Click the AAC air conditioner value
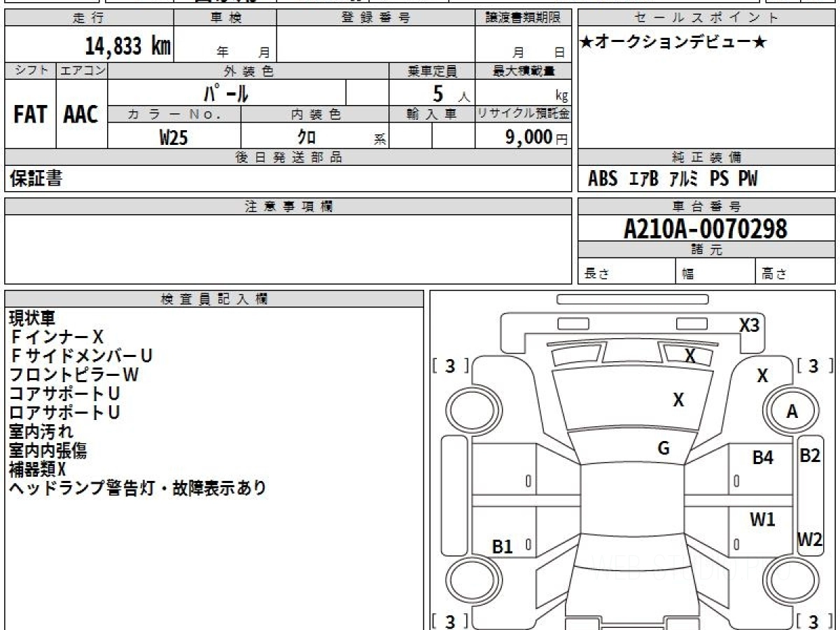This screenshot has height=630, width=840. (x=81, y=115)
